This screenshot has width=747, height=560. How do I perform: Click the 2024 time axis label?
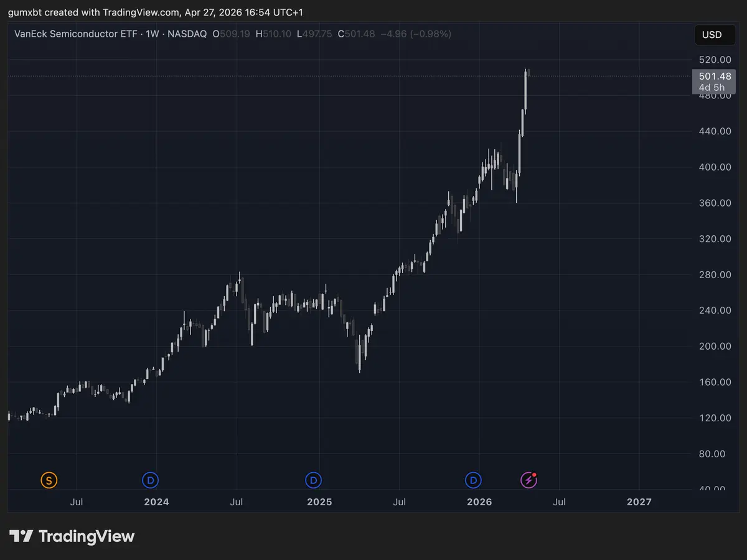tap(156, 502)
